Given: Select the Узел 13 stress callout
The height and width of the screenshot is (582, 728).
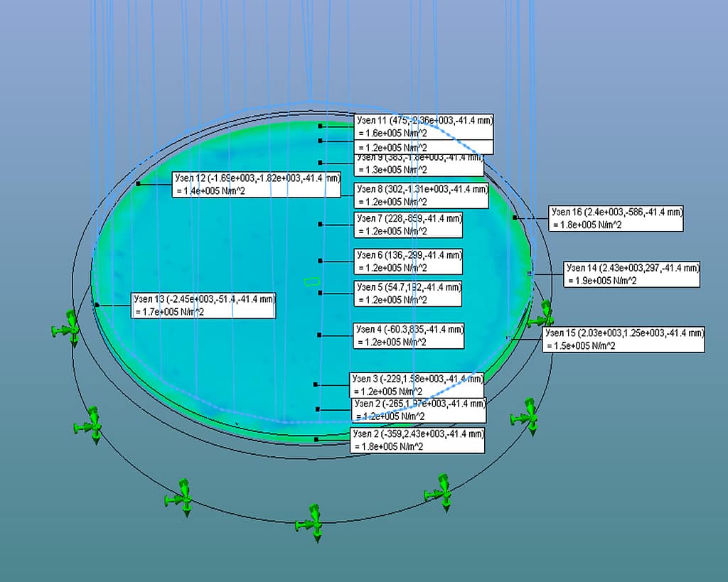Looking at the screenshot, I should tap(203, 306).
